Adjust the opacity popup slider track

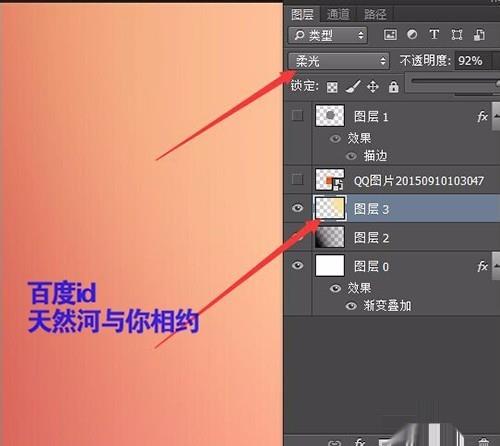(x=455, y=81)
